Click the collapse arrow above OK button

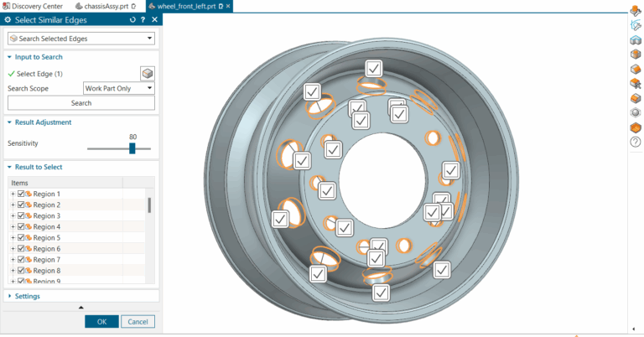point(80,307)
